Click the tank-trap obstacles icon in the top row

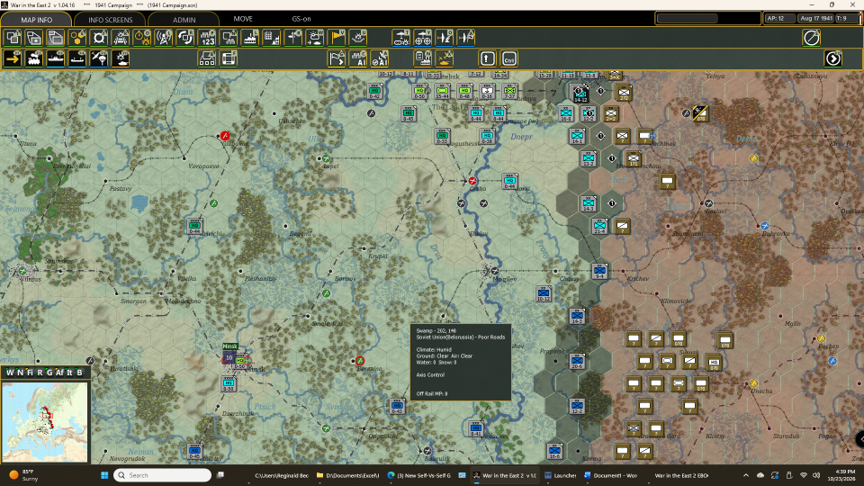click(121, 38)
